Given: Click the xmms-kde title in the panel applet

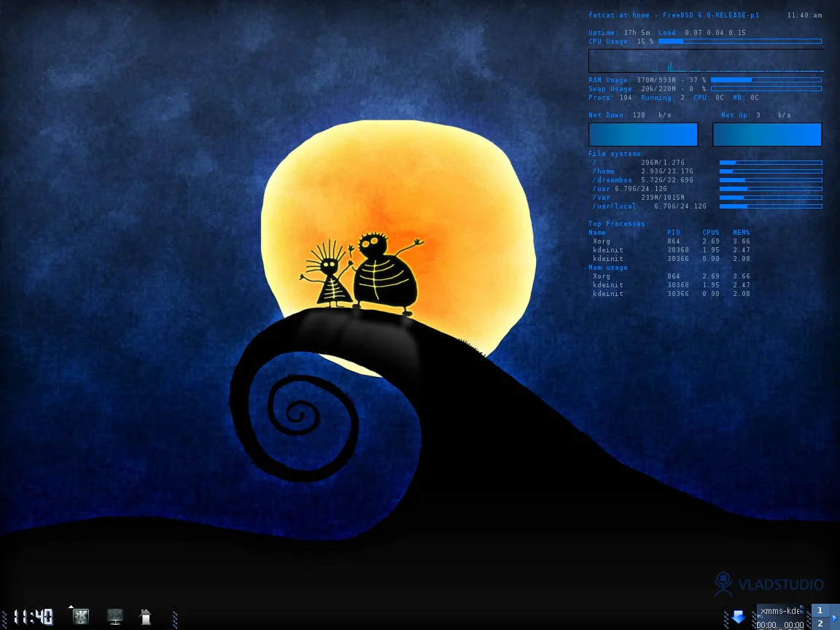Looking at the screenshot, I should point(780,611).
